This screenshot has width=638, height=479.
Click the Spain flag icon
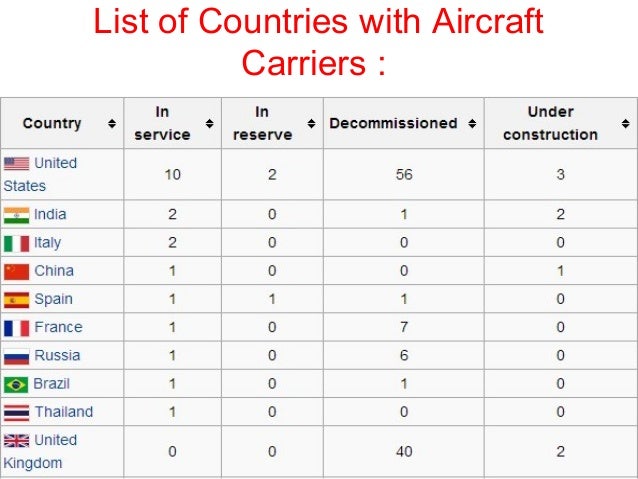[x=17, y=299]
